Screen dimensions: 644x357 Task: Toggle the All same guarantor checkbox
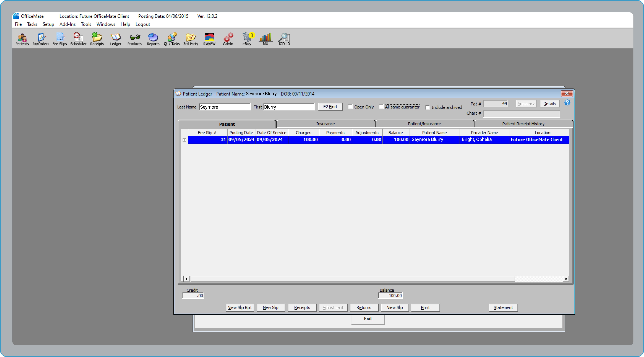381,107
